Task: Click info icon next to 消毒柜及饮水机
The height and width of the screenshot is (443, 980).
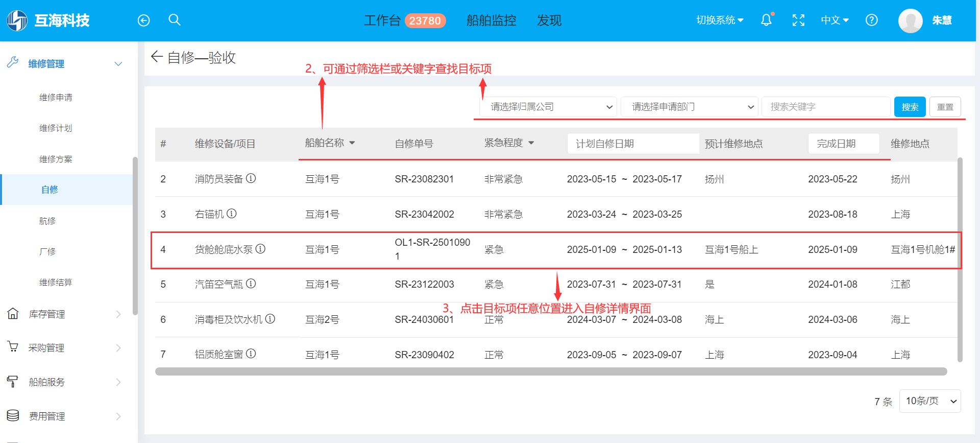Action: [x=271, y=319]
